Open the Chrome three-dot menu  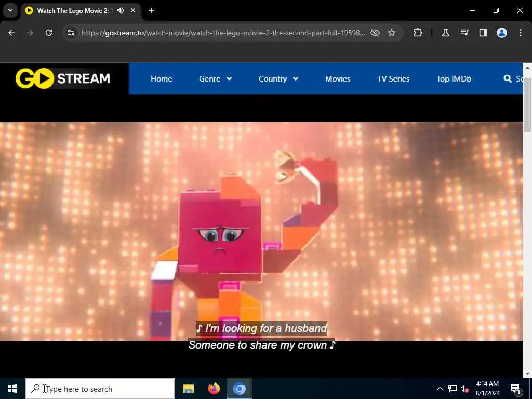pos(521,33)
